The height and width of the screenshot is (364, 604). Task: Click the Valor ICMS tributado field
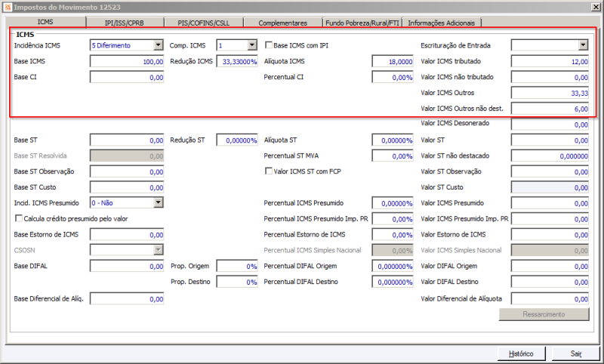[x=550, y=61]
